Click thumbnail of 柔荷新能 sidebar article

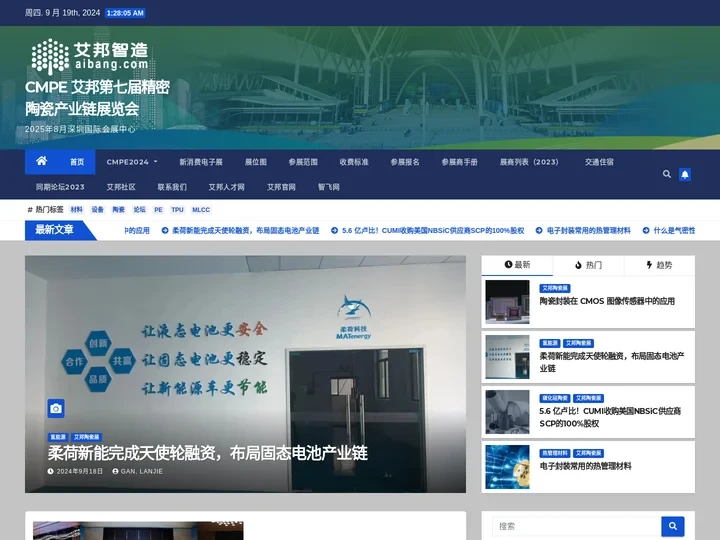507,357
